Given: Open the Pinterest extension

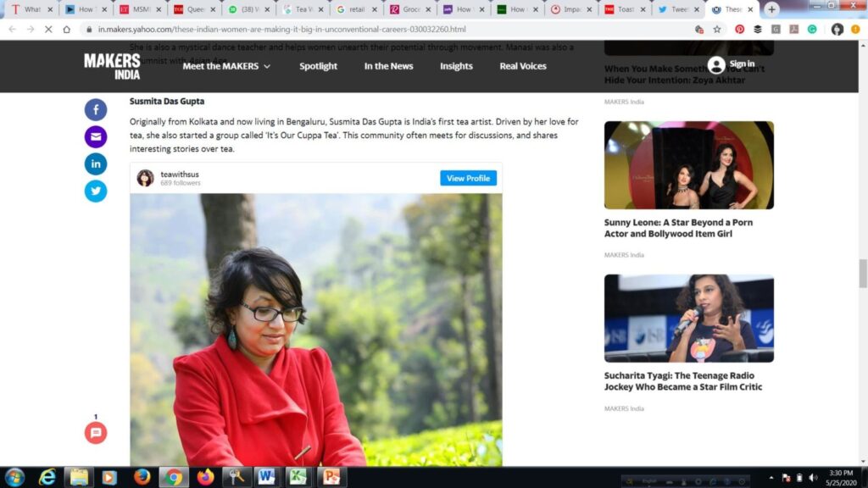Looking at the screenshot, I should click(x=739, y=30).
